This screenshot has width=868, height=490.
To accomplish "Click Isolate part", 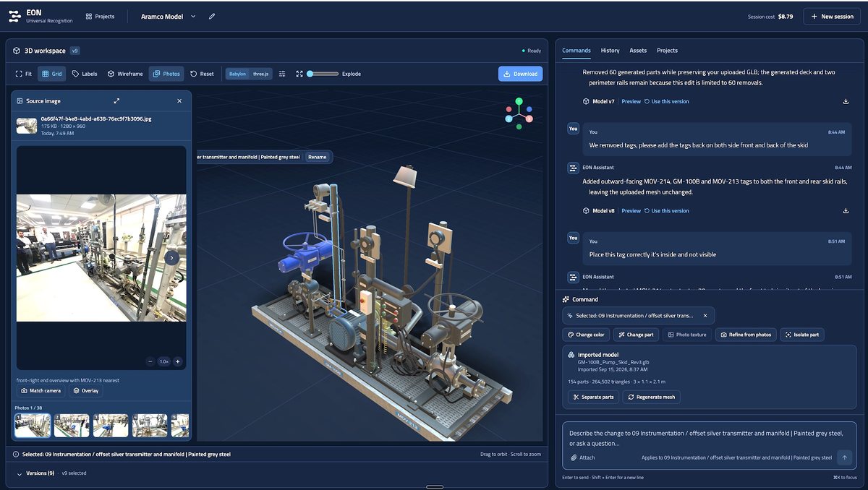I will [802, 335].
